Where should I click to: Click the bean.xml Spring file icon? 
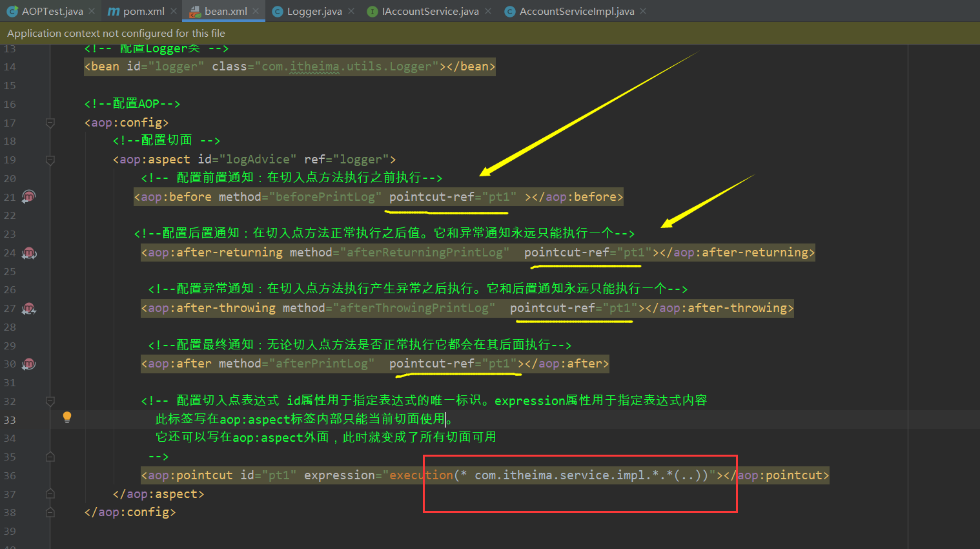194,11
